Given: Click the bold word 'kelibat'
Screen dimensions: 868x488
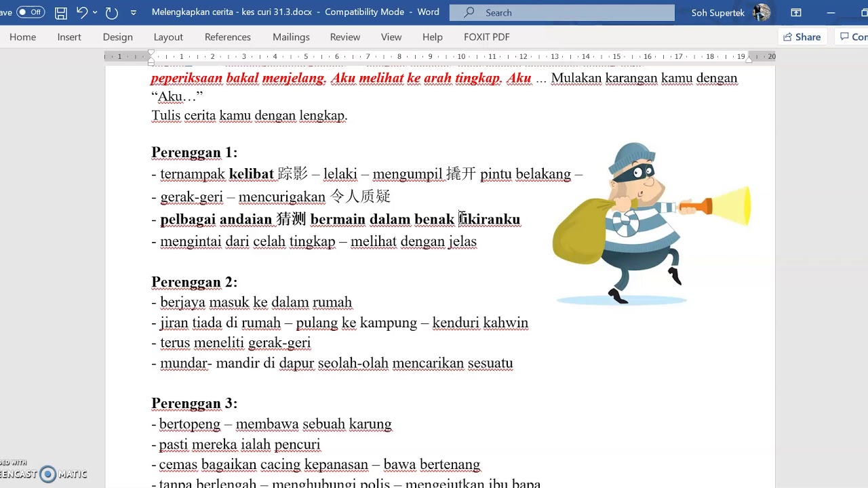Looking at the screenshot, I should tap(252, 174).
